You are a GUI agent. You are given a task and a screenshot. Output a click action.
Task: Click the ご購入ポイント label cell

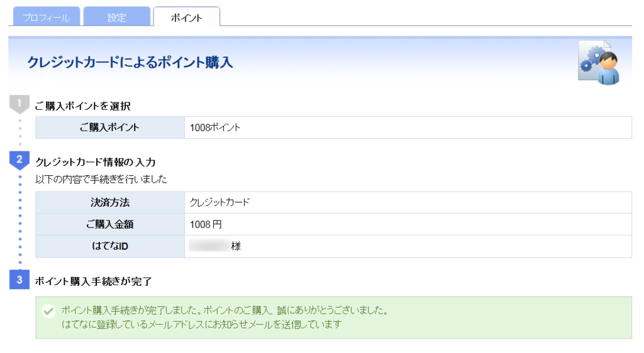(110, 128)
